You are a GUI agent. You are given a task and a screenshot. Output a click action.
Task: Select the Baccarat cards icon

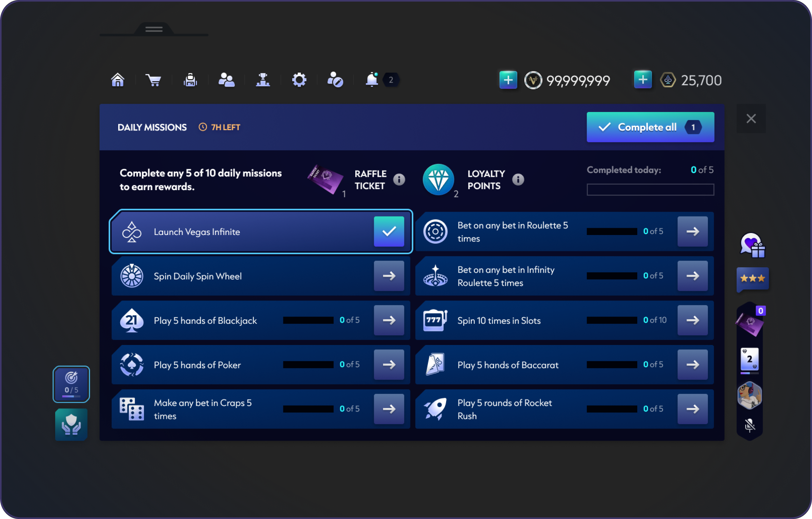coord(435,364)
